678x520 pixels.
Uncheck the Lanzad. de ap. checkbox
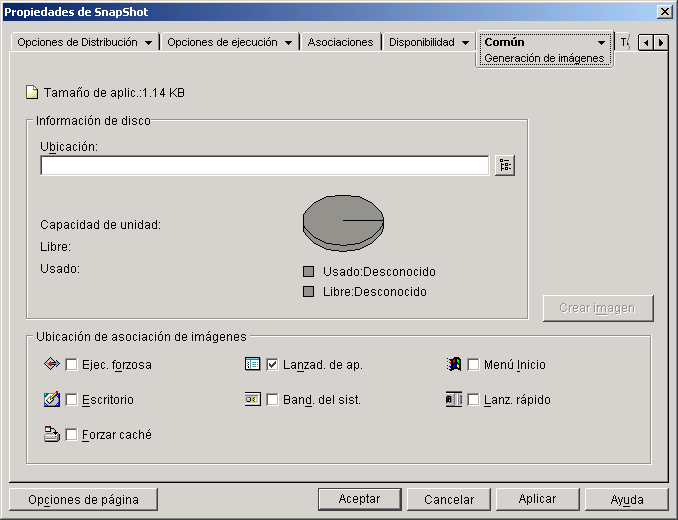pyautogui.click(x=272, y=364)
